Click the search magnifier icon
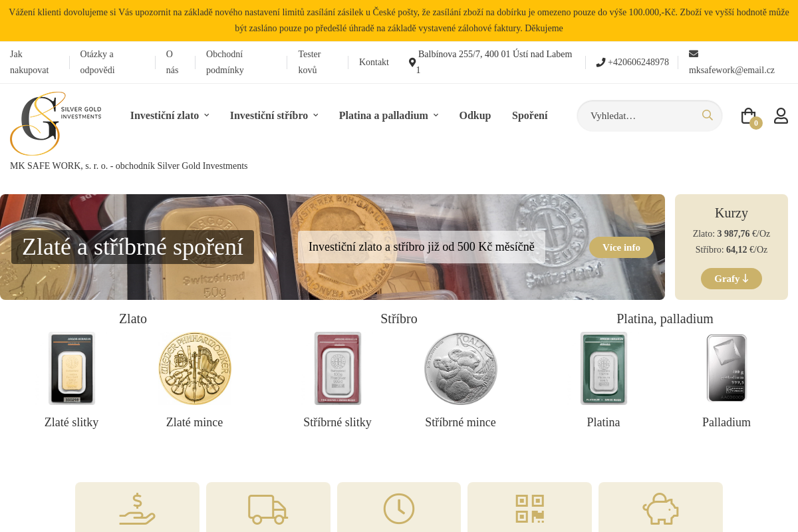The image size is (798, 532). click(708, 115)
